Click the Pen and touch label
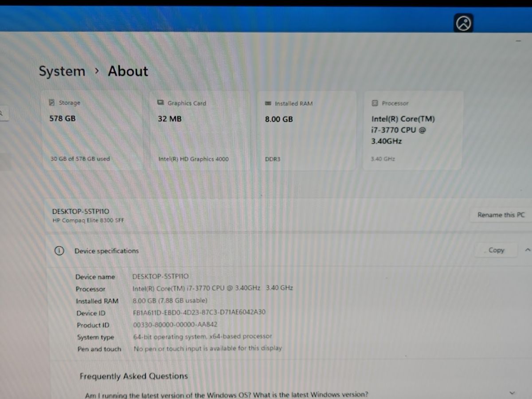The height and width of the screenshot is (399, 532). 99,349
